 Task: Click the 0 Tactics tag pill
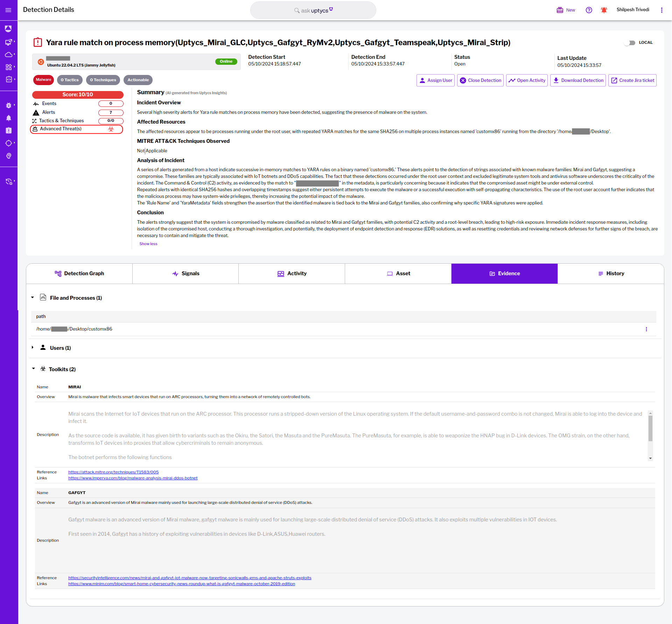(x=70, y=80)
